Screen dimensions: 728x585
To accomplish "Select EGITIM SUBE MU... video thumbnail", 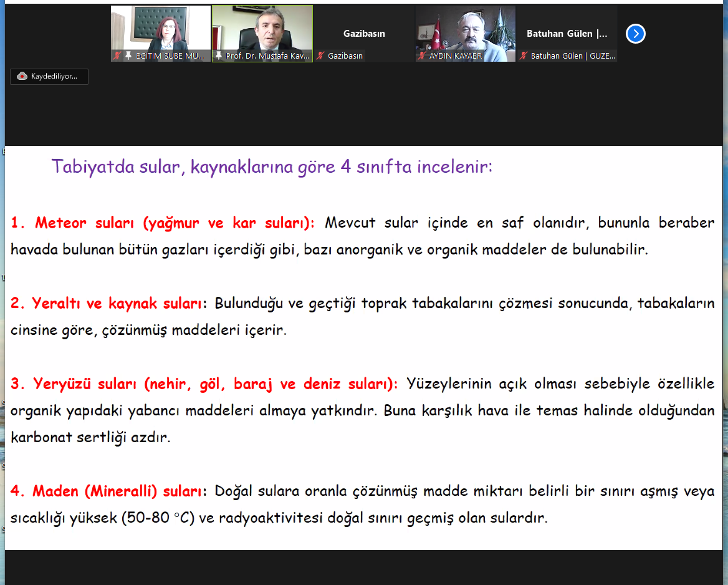I will [161, 34].
